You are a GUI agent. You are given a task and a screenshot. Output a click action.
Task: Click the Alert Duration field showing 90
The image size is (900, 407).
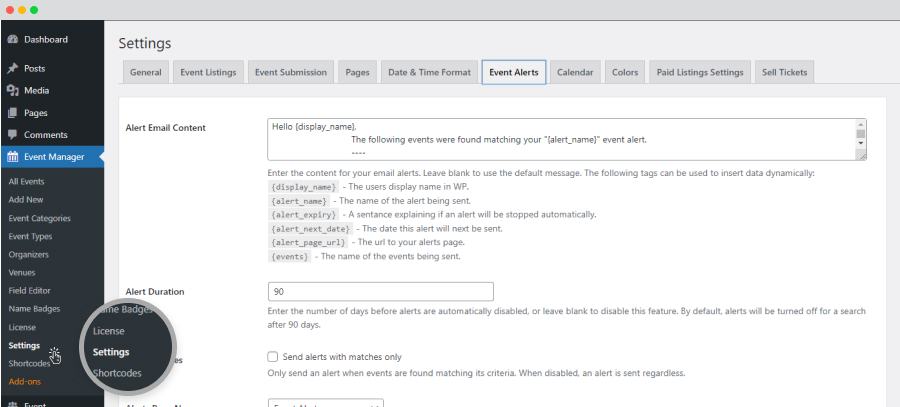(x=381, y=292)
